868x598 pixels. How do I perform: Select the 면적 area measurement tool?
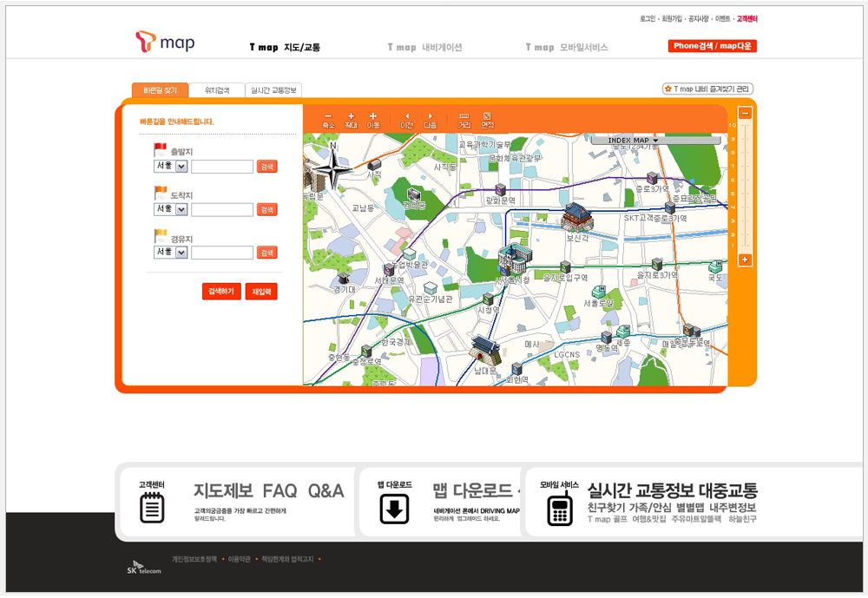(x=487, y=120)
